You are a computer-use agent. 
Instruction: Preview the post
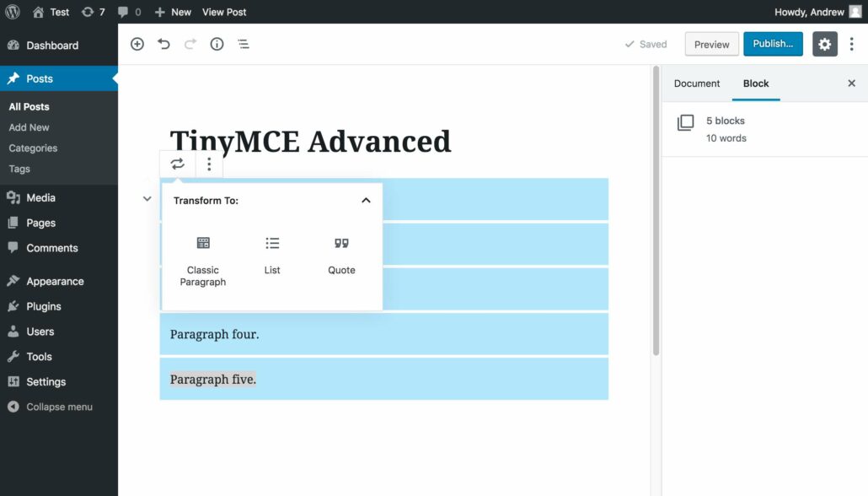point(711,43)
